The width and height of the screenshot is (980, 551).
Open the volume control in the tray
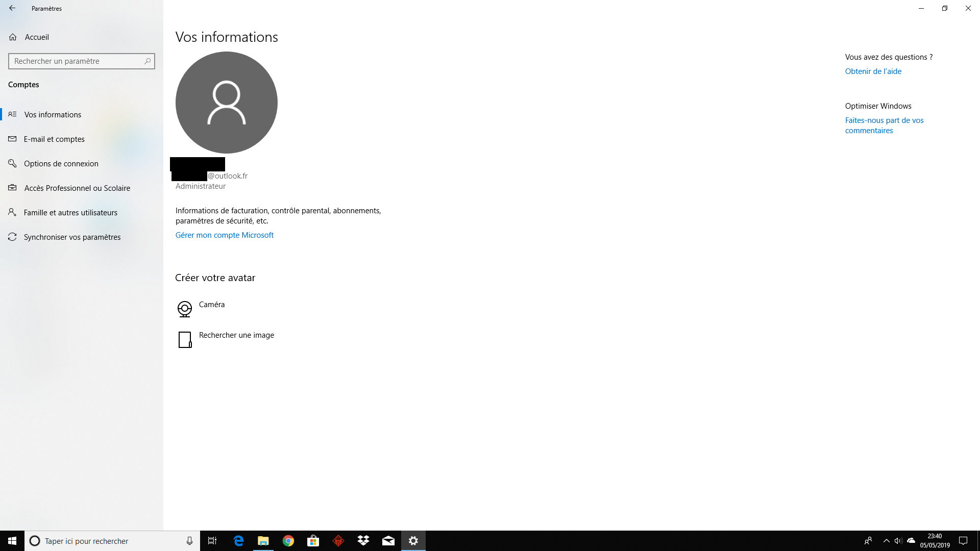click(898, 541)
